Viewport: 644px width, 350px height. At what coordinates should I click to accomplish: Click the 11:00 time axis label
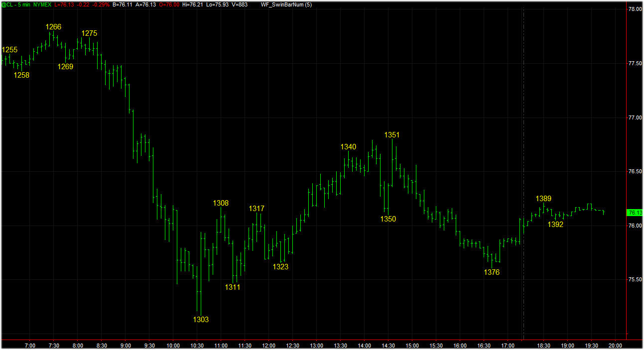pyautogui.click(x=221, y=346)
